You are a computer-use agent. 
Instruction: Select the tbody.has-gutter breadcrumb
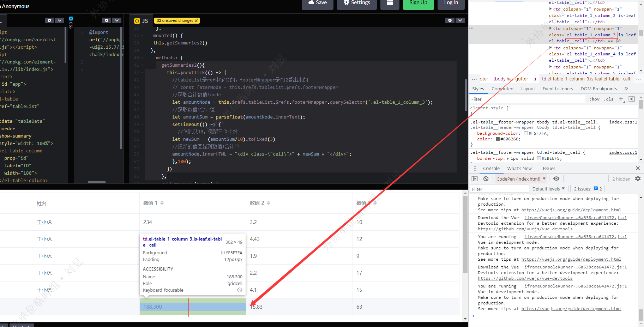(x=511, y=79)
